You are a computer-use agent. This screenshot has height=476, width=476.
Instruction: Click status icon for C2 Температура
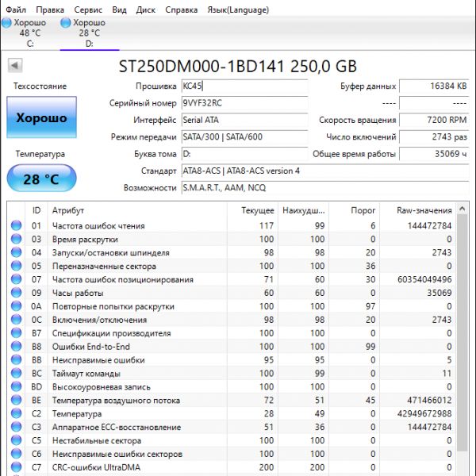(x=16, y=413)
